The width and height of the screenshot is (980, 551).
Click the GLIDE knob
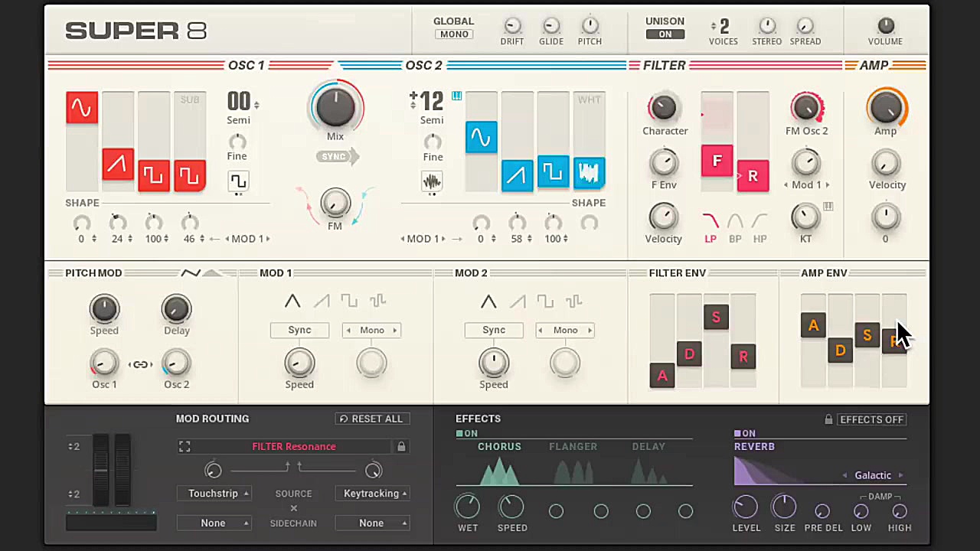pyautogui.click(x=551, y=25)
